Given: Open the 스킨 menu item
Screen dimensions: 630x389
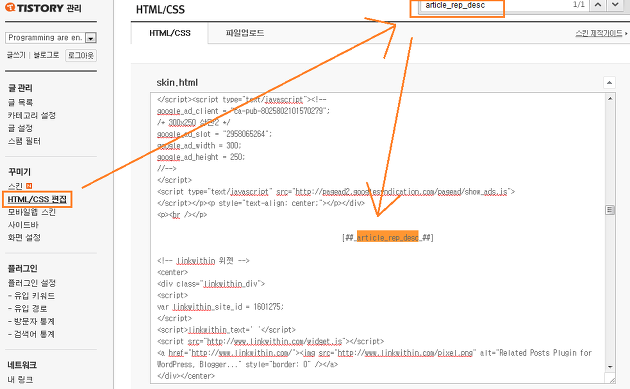Looking at the screenshot, I should pos(16,186).
